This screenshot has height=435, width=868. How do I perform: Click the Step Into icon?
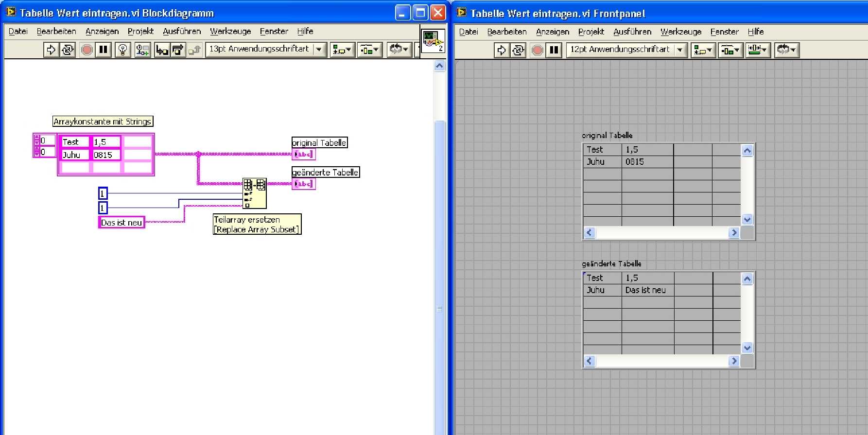click(x=162, y=50)
